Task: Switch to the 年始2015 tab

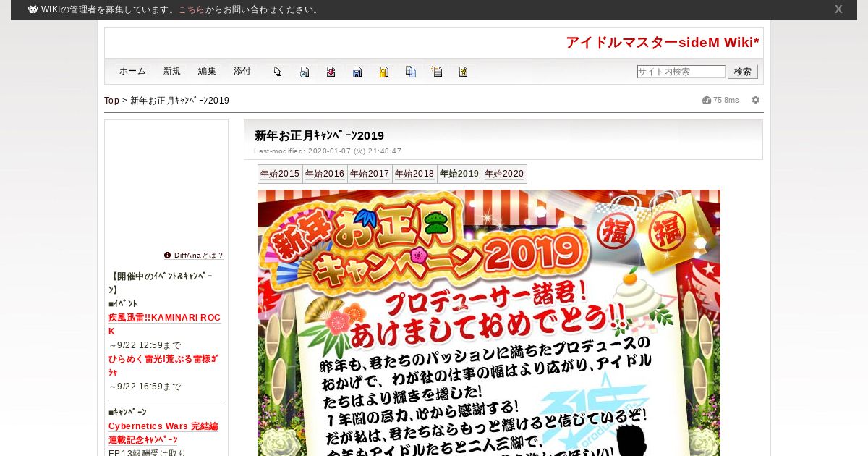Action: pos(280,174)
